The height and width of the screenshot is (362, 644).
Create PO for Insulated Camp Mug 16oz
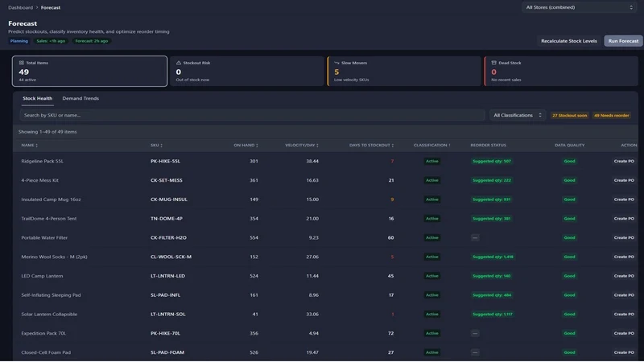[624, 200]
